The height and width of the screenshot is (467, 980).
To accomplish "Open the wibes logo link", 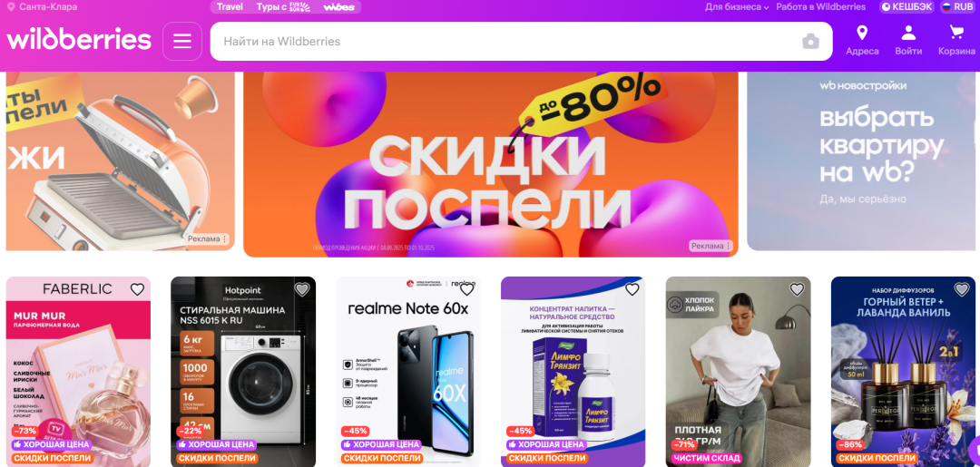I will (338, 7).
